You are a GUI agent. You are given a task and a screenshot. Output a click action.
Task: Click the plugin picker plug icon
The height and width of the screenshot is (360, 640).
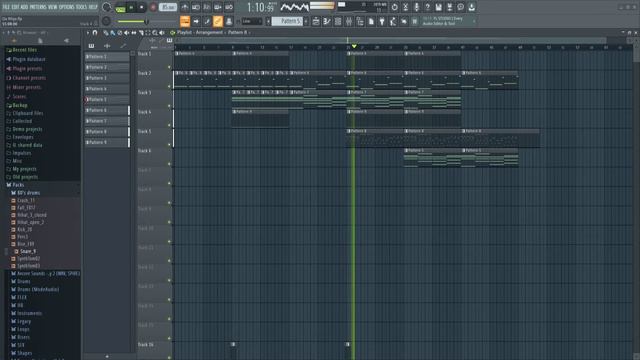[382, 21]
